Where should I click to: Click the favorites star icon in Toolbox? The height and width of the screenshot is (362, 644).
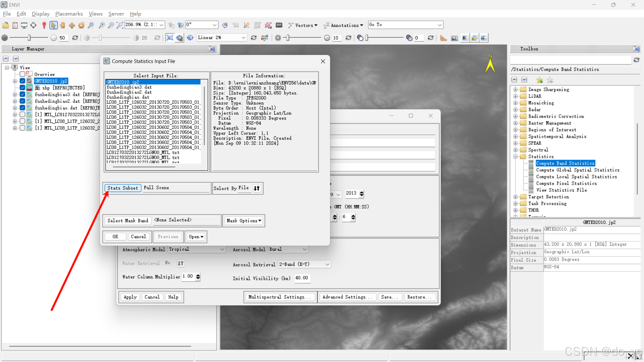[x=539, y=80]
